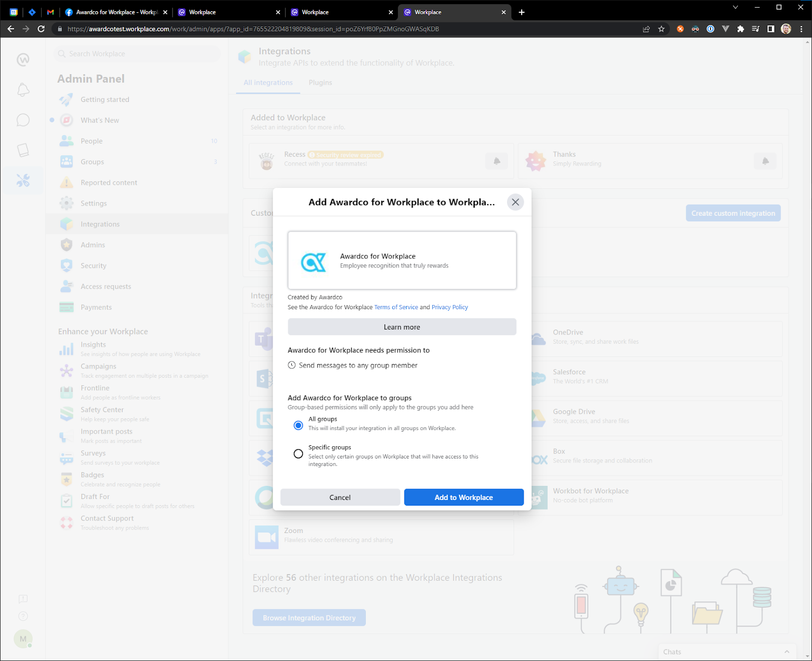Open Chrome three-dot menu
The image size is (812, 661).
click(801, 29)
